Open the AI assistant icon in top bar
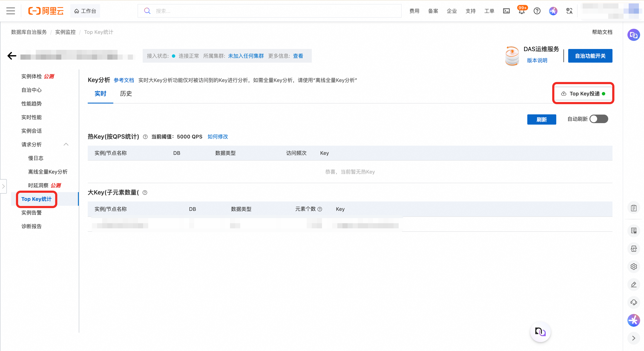 coord(553,11)
